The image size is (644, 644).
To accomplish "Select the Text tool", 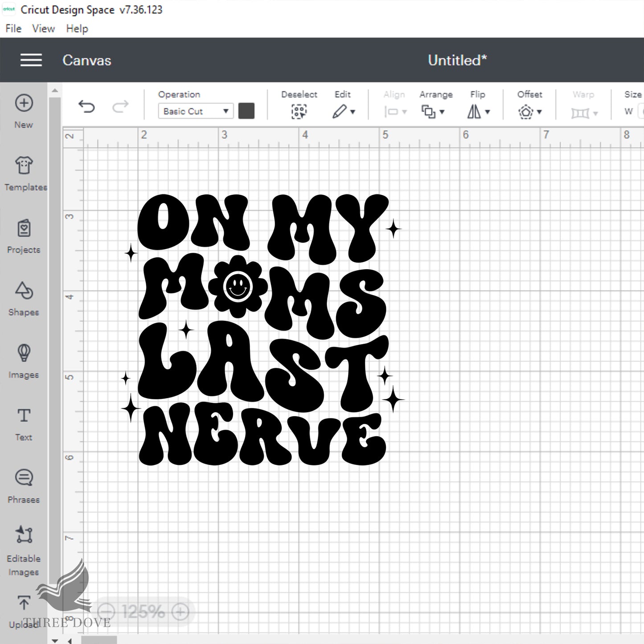I will [24, 424].
